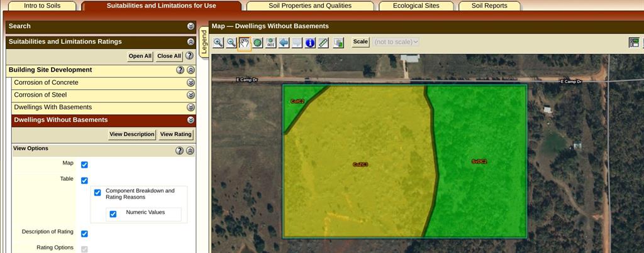This screenshot has height=253, width=644.
Task: Activate the Pan hand tool
Action: (245, 42)
